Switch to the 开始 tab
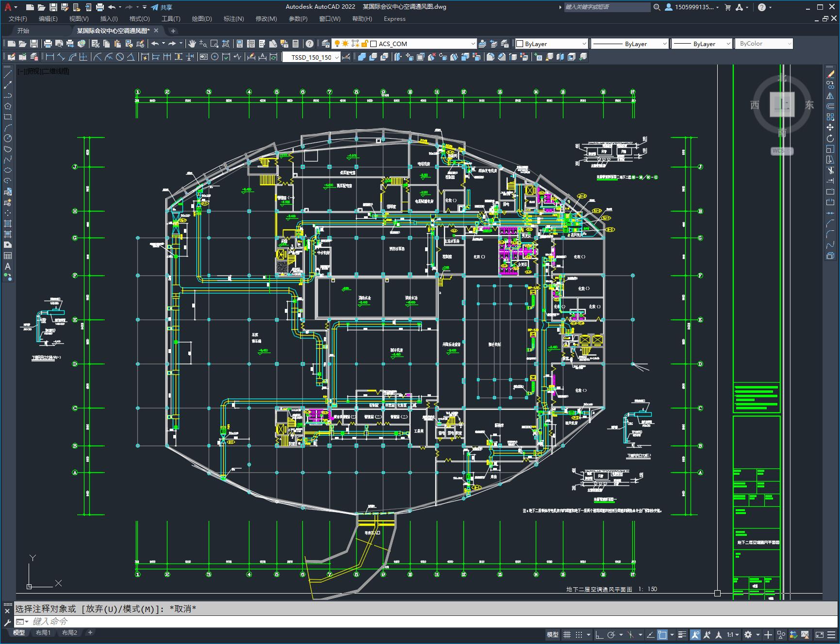The height and width of the screenshot is (644, 840). coord(23,31)
